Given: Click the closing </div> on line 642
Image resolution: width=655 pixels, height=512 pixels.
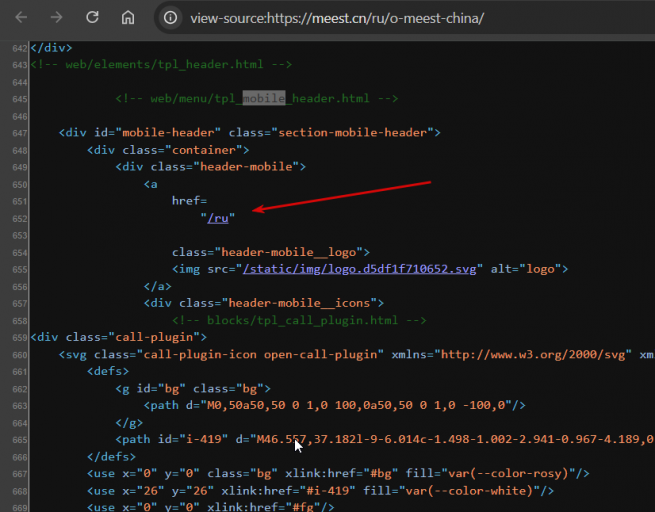Looking at the screenshot, I should (51, 48).
